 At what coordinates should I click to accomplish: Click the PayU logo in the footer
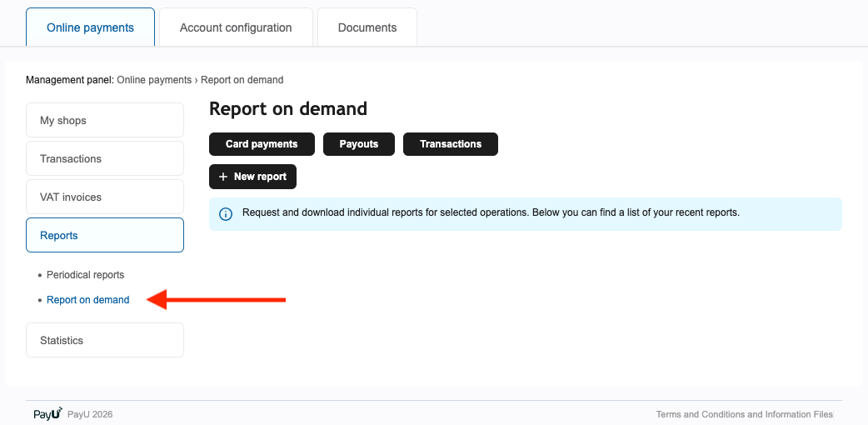point(47,413)
